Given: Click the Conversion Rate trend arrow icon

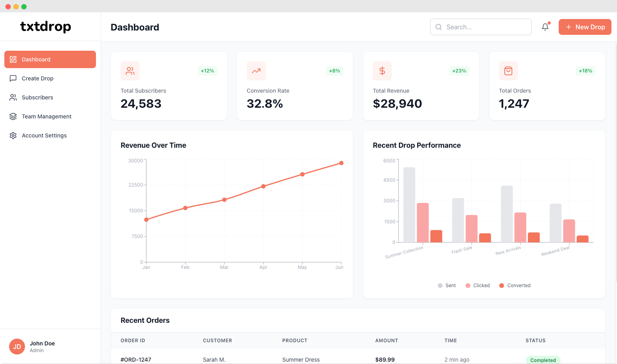Looking at the screenshot, I should click(256, 71).
